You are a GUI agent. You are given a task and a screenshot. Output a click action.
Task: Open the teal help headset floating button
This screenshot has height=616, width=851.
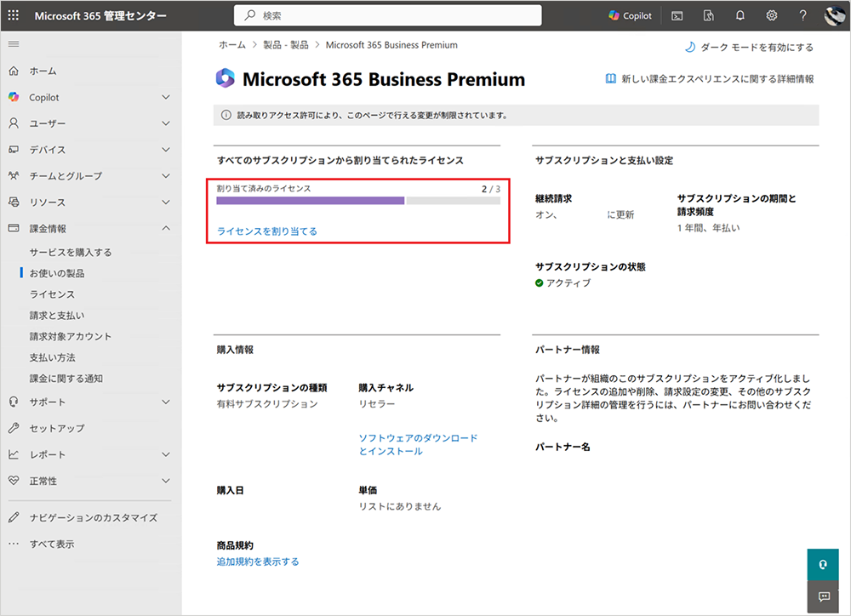click(823, 564)
